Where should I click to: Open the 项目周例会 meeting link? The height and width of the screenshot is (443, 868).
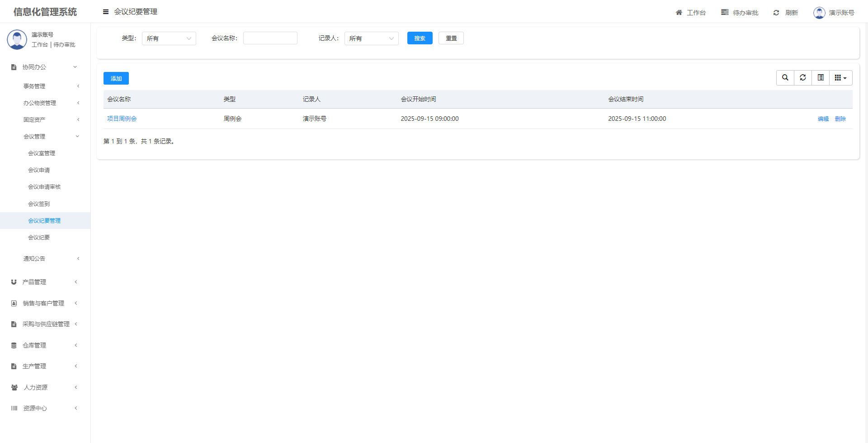pos(122,119)
